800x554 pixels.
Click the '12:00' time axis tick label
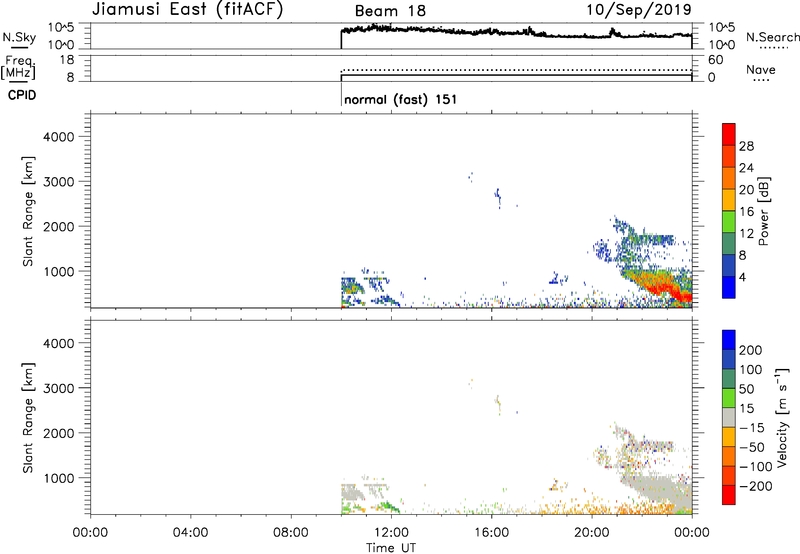coord(391,533)
